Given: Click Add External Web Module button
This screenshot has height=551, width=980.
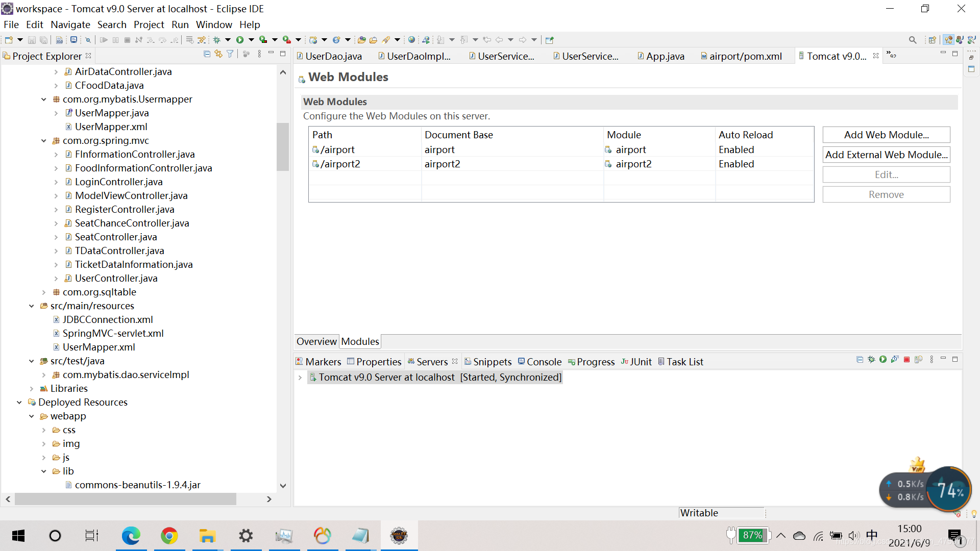Looking at the screenshot, I should 886,155.
